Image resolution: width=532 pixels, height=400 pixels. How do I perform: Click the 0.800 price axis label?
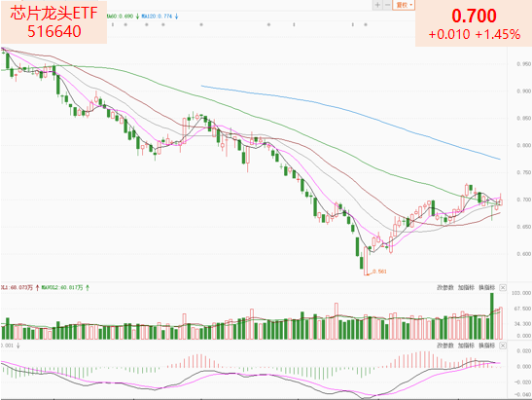pyautogui.click(x=524, y=145)
